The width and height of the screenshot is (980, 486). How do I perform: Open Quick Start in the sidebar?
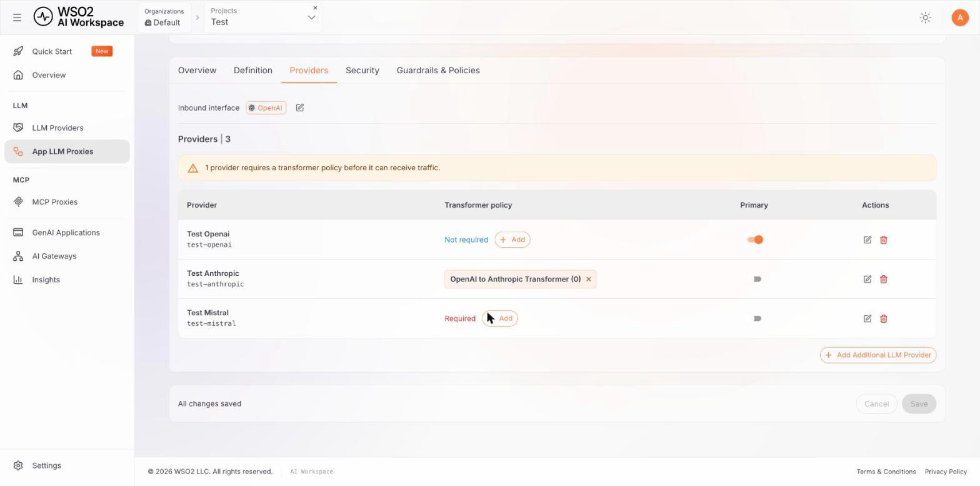pos(67,51)
